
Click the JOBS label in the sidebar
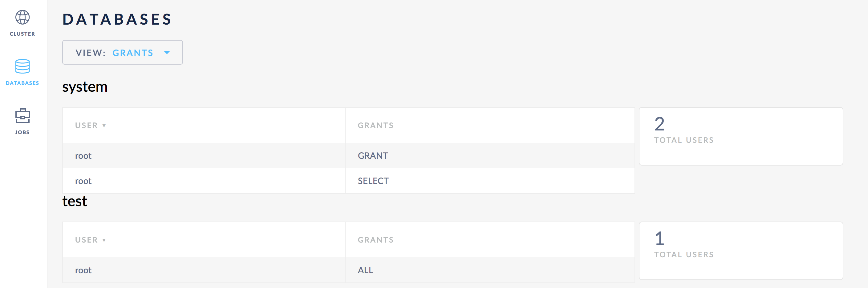pyautogui.click(x=22, y=132)
